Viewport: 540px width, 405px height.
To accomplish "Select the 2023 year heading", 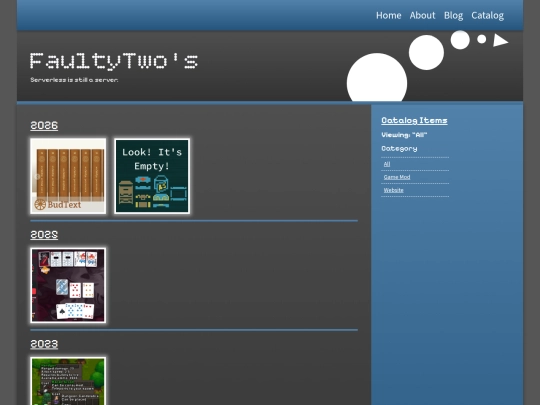I will (44, 344).
